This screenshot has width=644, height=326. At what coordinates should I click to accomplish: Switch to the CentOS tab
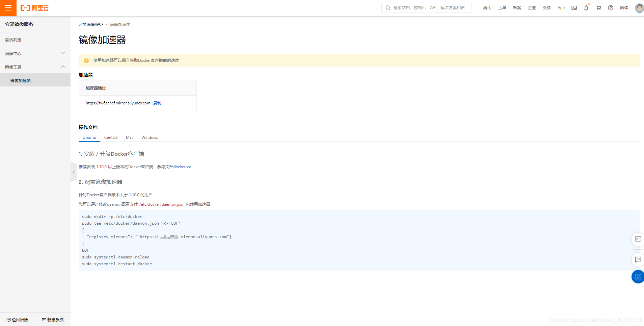pyautogui.click(x=111, y=137)
